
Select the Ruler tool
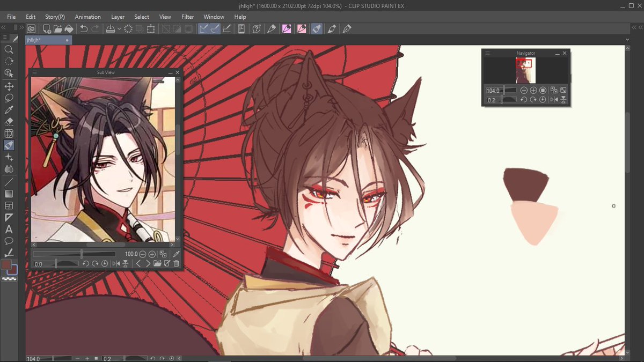click(x=9, y=217)
